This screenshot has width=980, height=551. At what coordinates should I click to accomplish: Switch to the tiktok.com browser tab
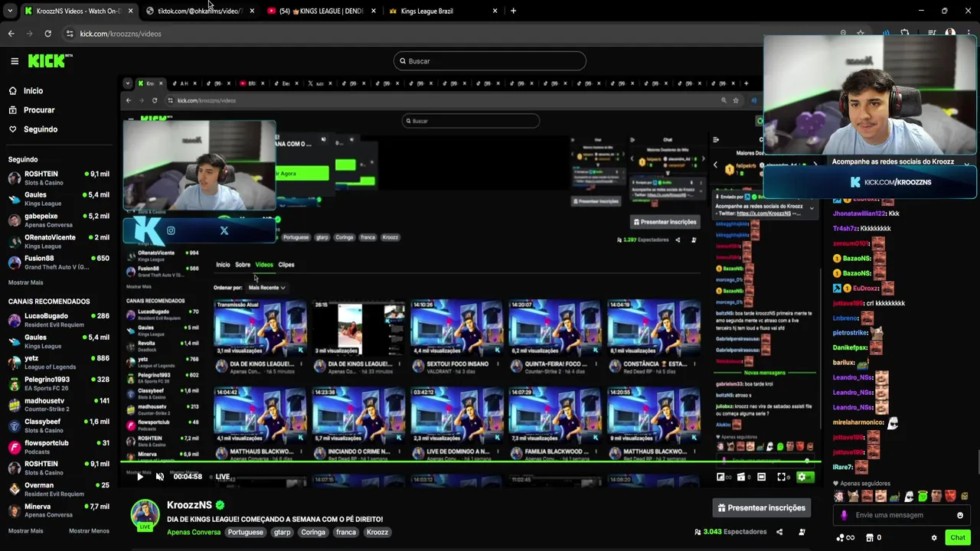[x=199, y=11]
